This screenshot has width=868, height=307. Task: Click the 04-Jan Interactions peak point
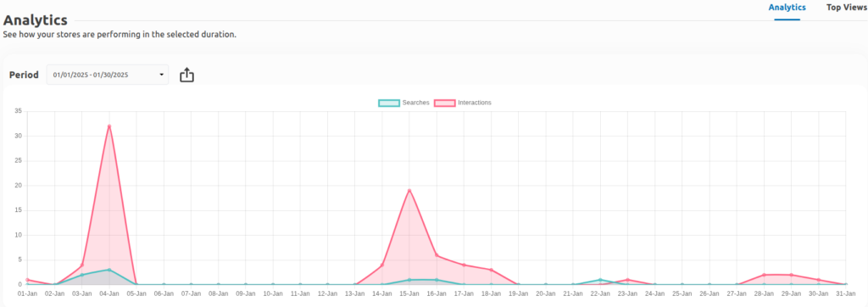[x=109, y=126]
